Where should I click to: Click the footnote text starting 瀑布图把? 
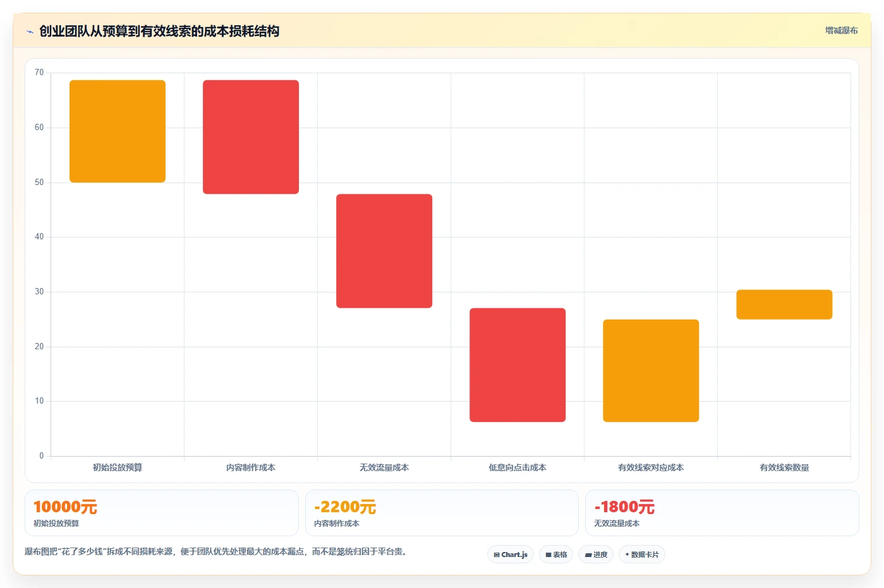pos(217,551)
